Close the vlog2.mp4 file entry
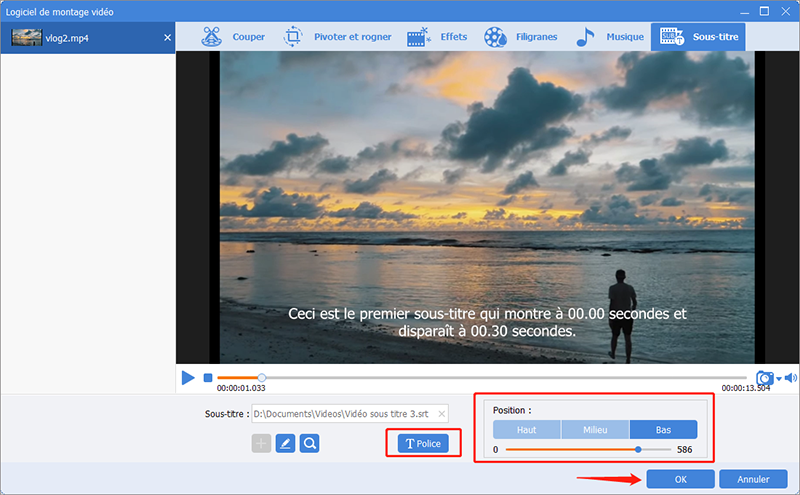This screenshot has height=495, width=800. (x=167, y=37)
